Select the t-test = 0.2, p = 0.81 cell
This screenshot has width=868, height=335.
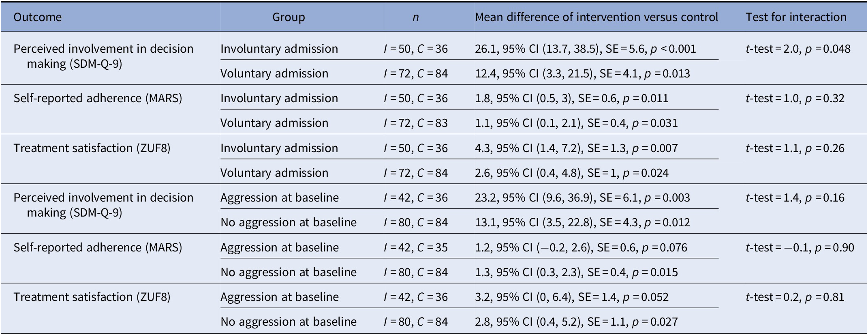pos(795,297)
